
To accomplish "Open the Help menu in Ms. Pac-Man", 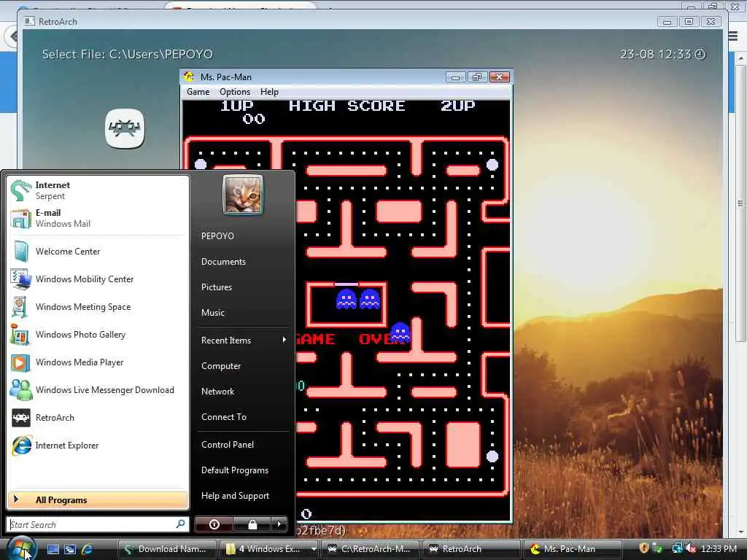I will coord(269,92).
